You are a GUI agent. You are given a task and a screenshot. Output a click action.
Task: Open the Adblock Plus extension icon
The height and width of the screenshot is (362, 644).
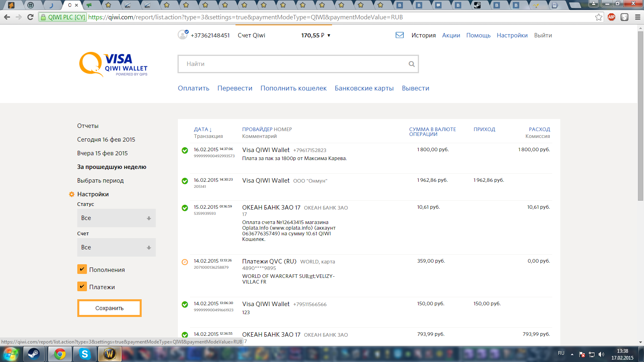[611, 17]
